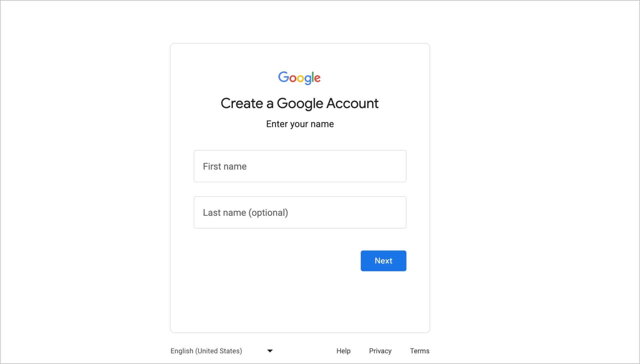Click the Google logo
Screen dimensions: 640x364
[299, 78]
